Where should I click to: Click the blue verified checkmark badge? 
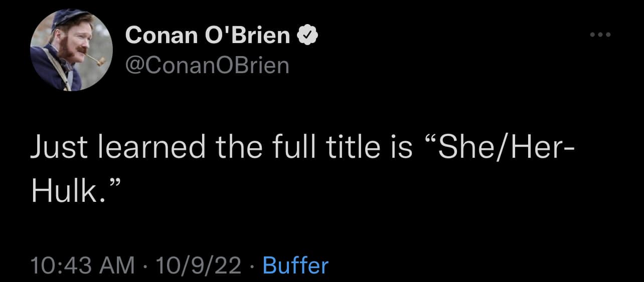click(x=307, y=36)
